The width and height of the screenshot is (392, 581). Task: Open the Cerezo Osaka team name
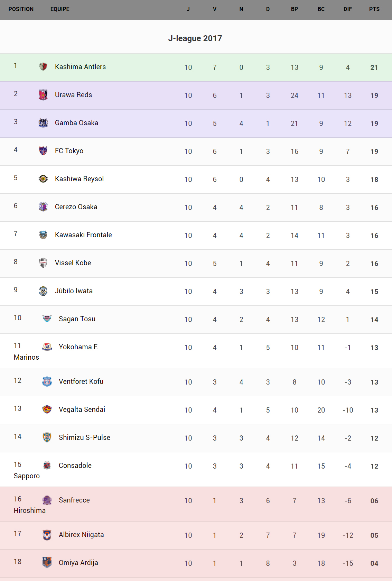point(76,207)
